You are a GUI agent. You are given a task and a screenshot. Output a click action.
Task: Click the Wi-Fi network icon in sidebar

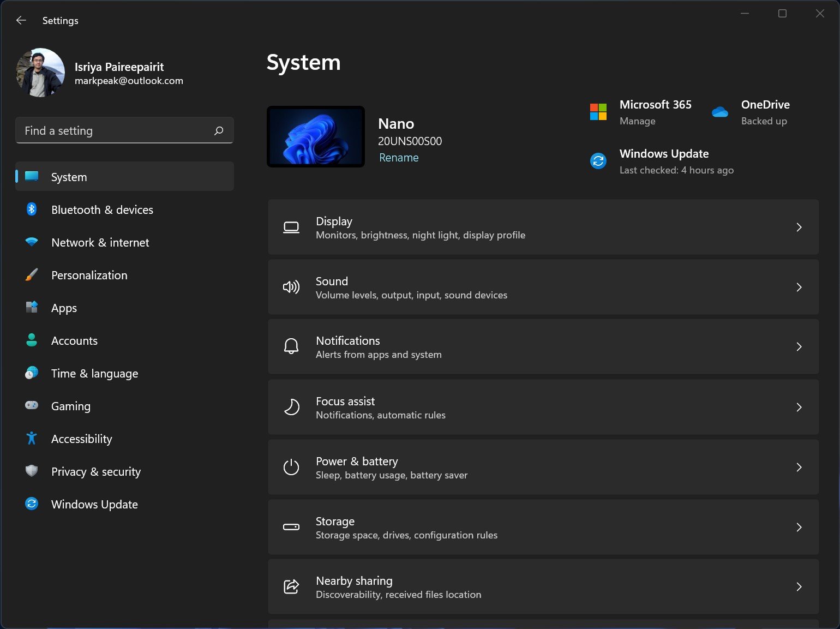[x=32, y=242]
